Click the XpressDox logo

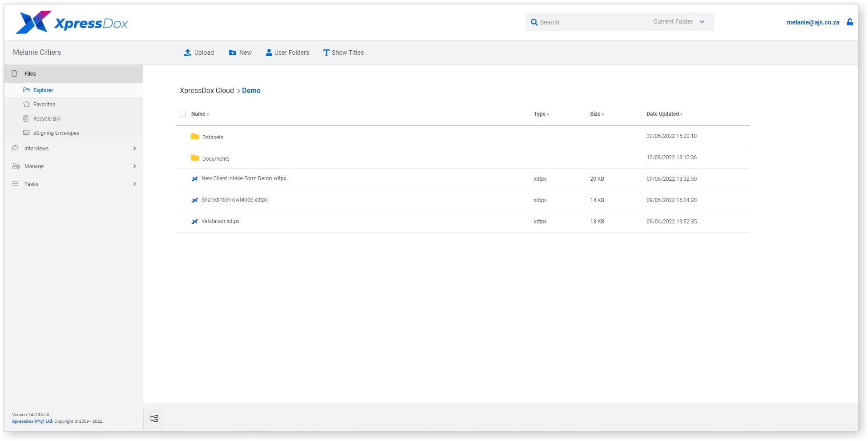(x=72, y=23)
